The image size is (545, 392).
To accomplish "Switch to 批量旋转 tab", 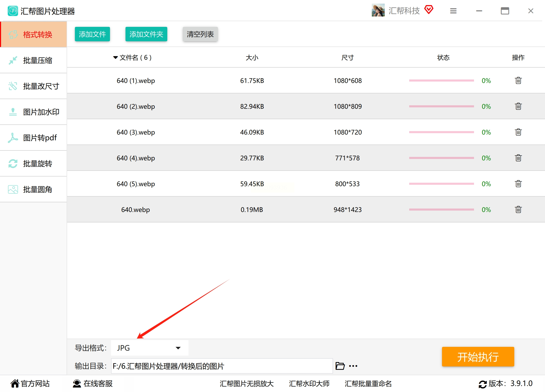I will [x=34, y=163].
